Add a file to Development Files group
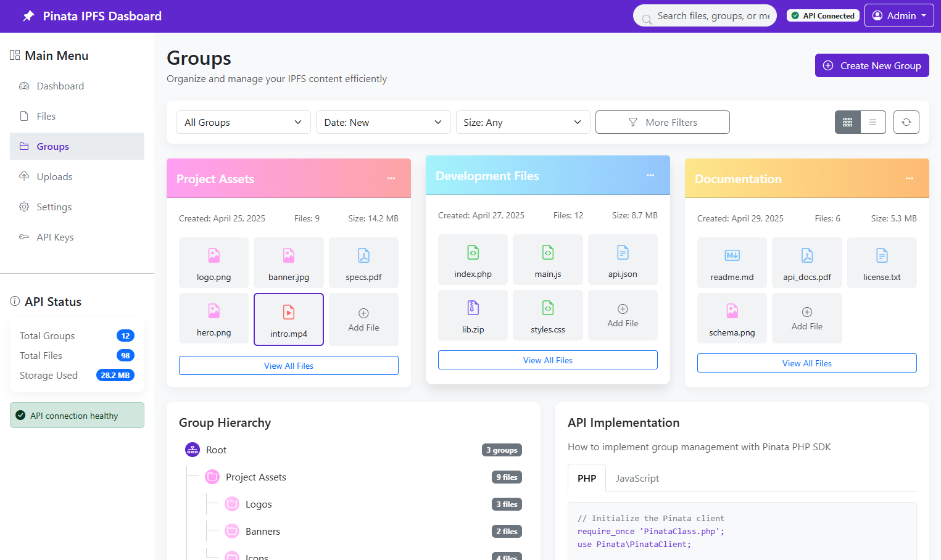The width and height of the screenshot is (941, 560). tap(623, 315)
